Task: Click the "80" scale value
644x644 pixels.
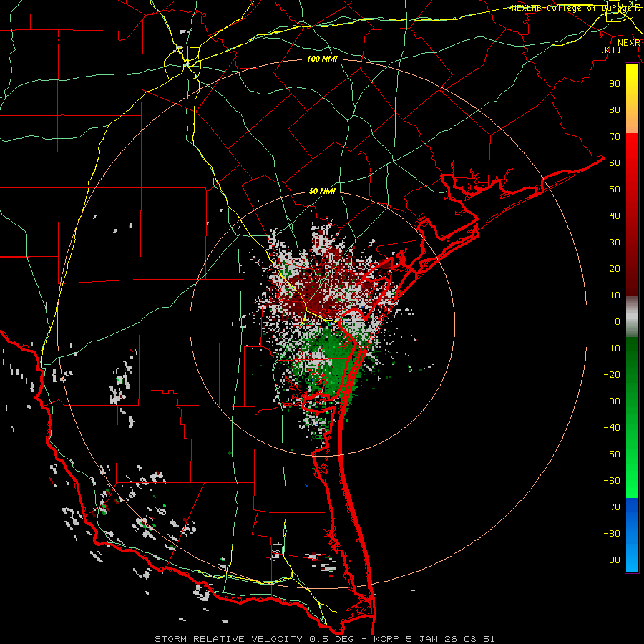Action: point(615,110)
